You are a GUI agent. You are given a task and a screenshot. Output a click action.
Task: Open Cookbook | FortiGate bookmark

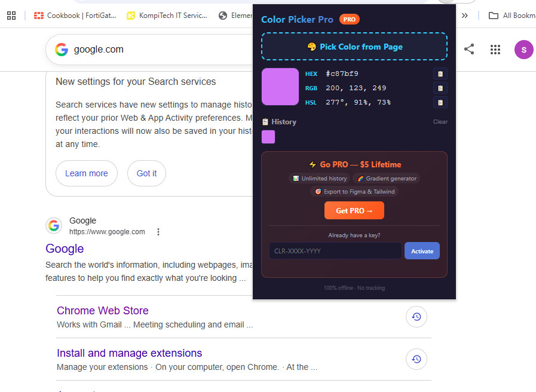pos(75,16)
